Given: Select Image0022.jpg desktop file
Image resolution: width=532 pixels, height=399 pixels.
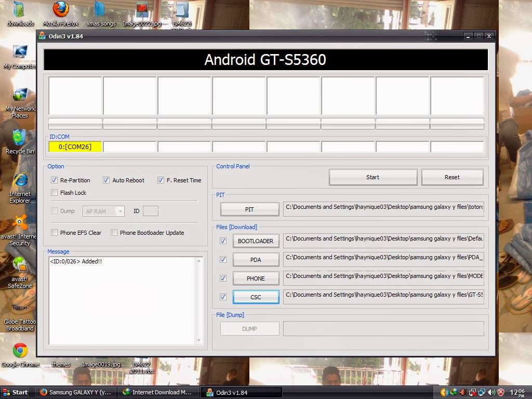Looking at the screenshot, I should click(141, 14).
